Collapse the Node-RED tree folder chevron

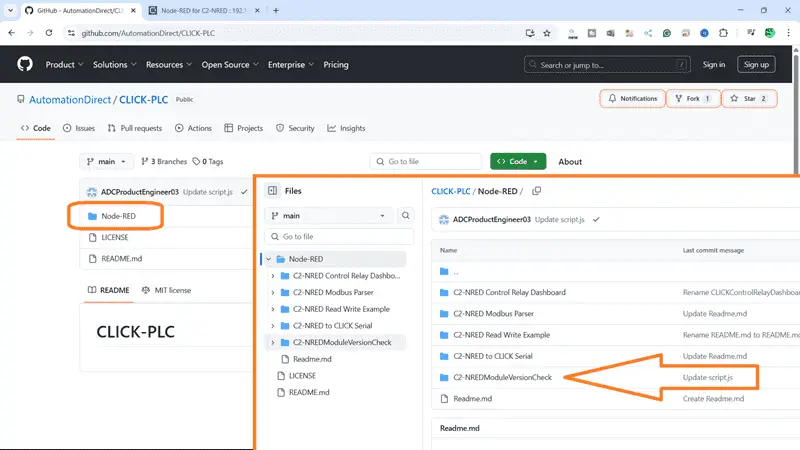coord(268,259)
